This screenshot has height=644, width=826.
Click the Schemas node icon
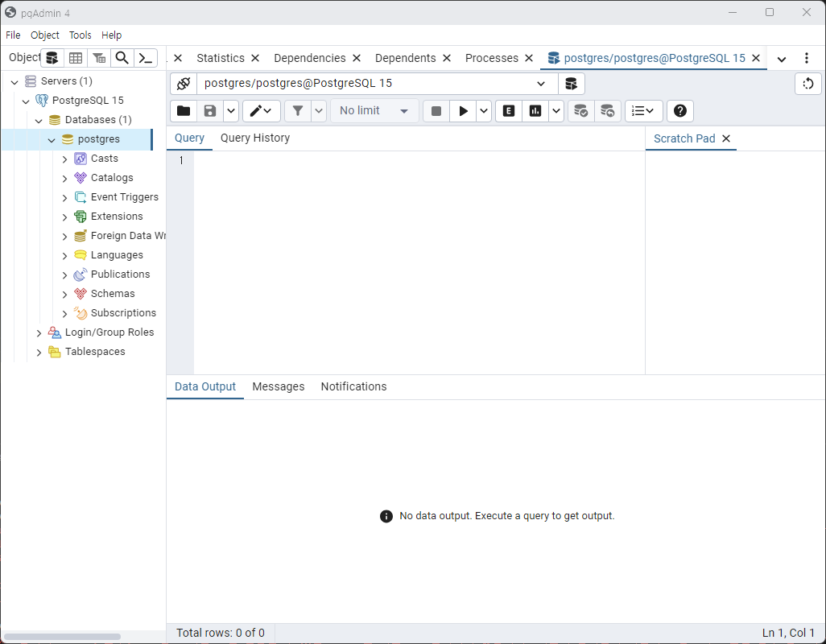(x=81, y=294)
